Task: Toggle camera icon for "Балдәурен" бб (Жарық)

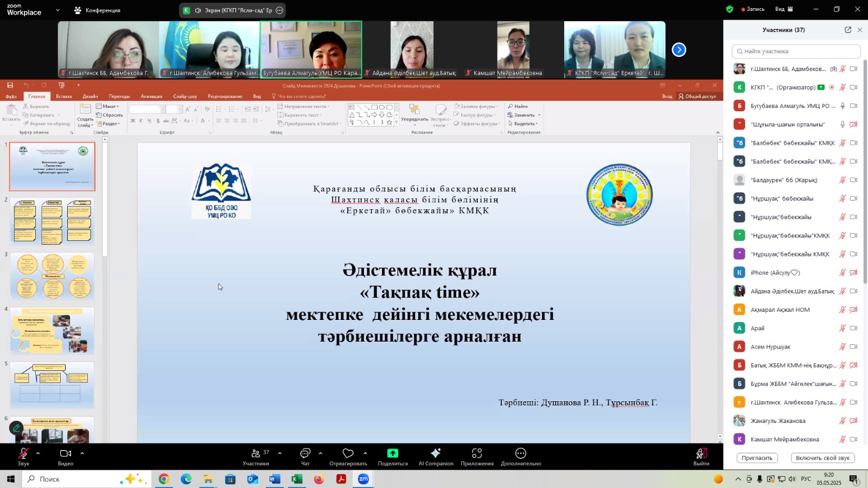Action: coord(853,180)
